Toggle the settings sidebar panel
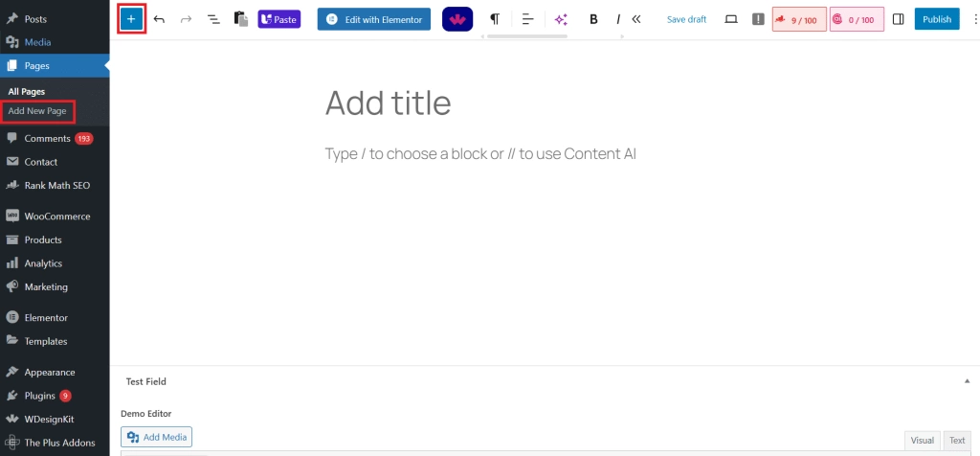The image size is (980, 456). point(898,19)
